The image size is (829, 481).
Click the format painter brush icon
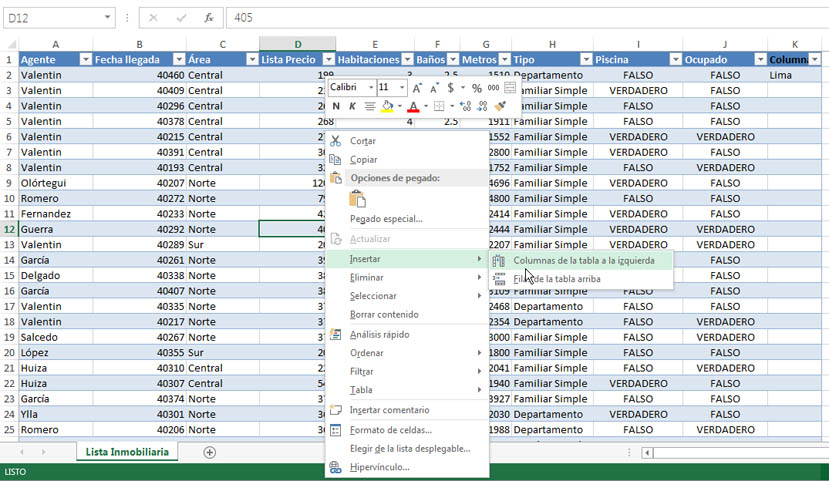pyautogui.click(x=501, y=106)
